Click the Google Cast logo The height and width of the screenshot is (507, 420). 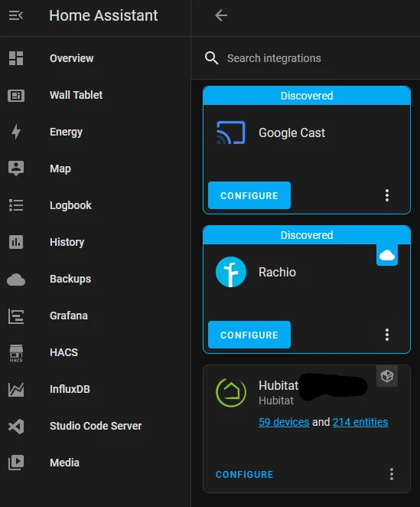[x=231, y=132]
